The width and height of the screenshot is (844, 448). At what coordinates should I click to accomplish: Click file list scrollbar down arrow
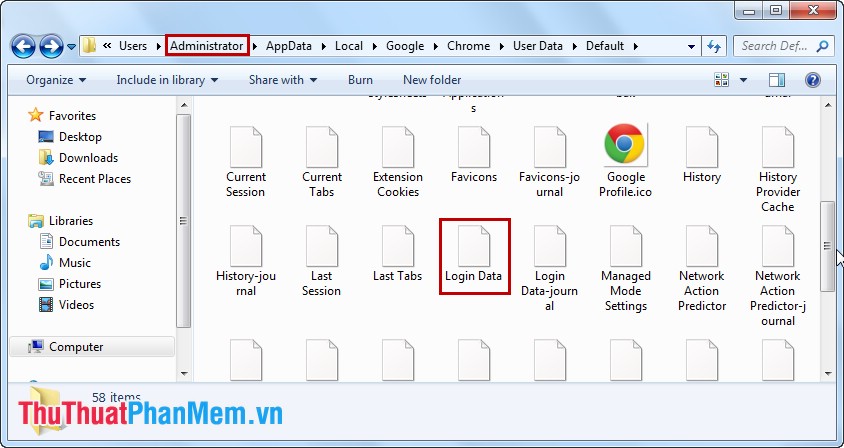coord(828,374)
